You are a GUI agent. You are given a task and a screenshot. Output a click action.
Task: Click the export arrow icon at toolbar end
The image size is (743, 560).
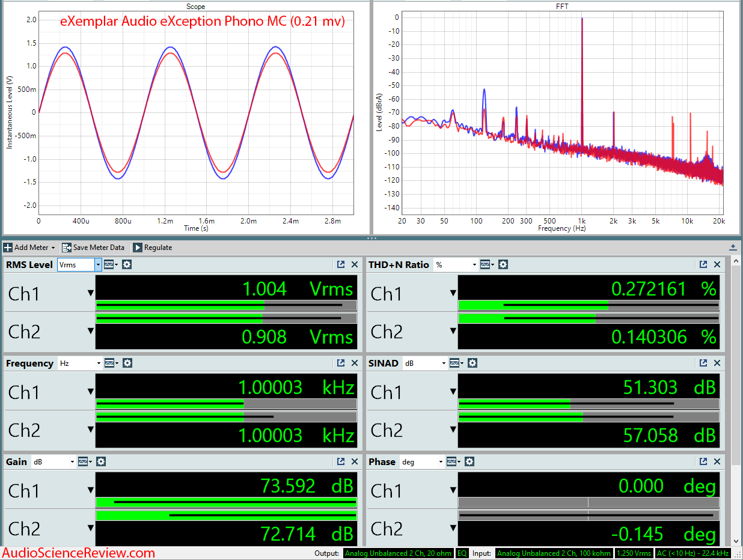click(x=733, y=248)
